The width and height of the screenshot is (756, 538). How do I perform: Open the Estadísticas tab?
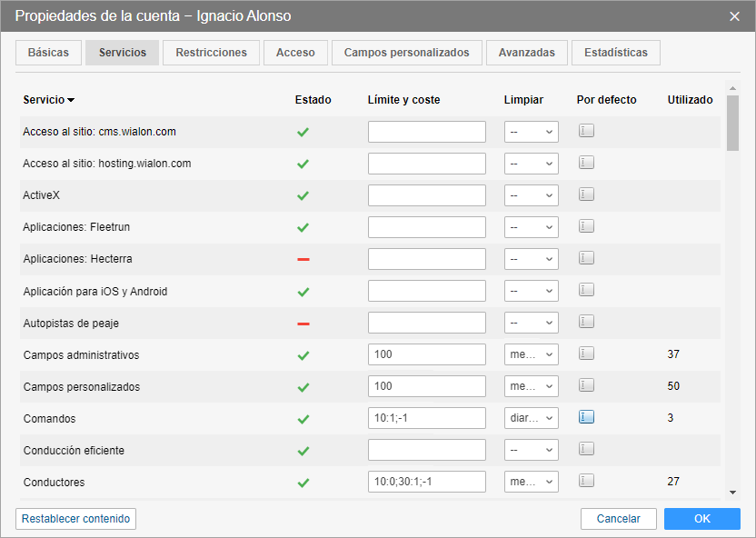click(616, 53)
